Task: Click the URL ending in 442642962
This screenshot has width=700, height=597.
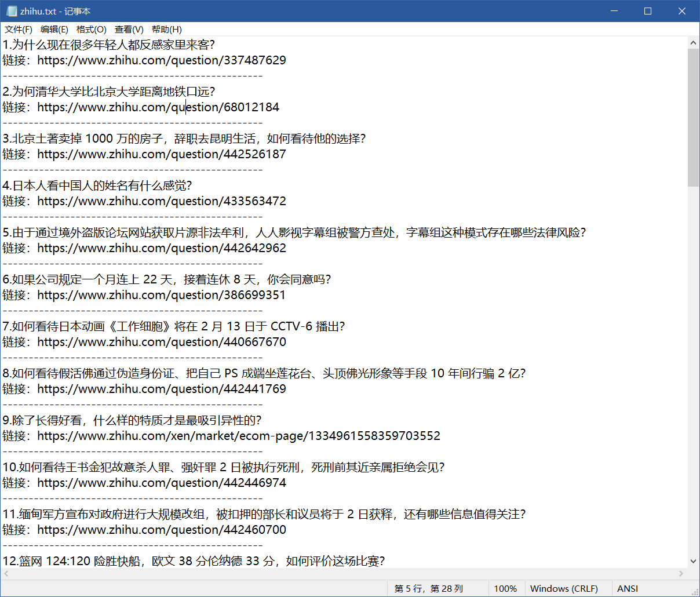Action: [162, 248]
